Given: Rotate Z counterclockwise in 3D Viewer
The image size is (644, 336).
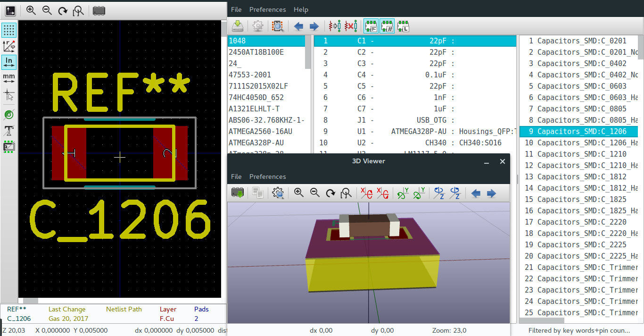Looking at the screenshot, I should (x=455, y=193).
